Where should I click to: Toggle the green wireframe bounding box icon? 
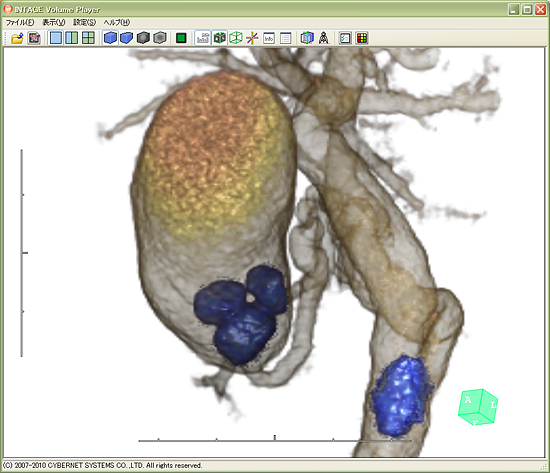point(236,38)
